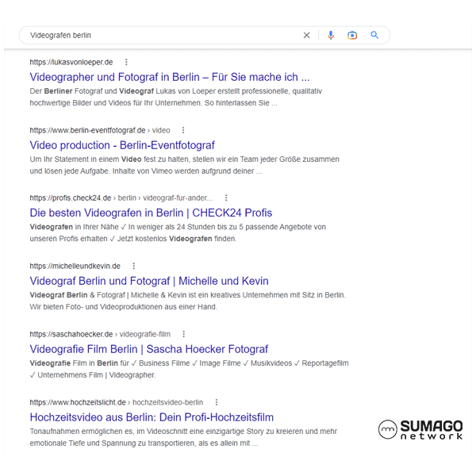Open options menu for saschahoecker.de result
476x476 pixels.
pyautogui.click(x=184, y=334)
